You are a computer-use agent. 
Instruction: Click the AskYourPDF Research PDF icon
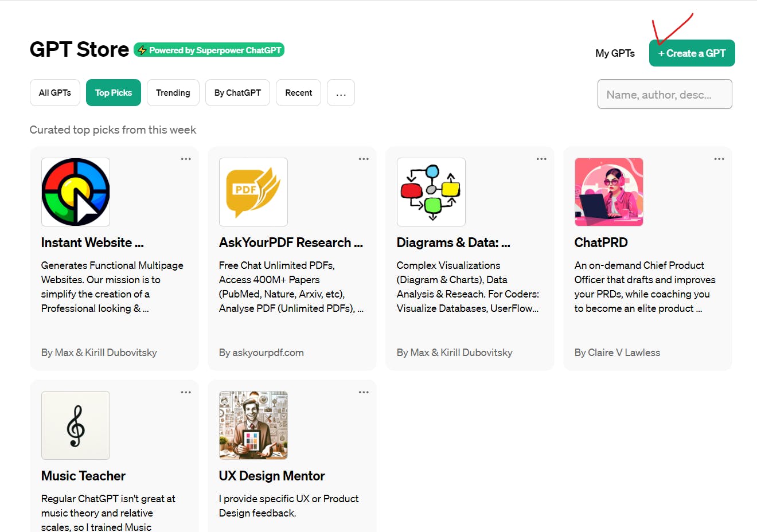(253, 192)
